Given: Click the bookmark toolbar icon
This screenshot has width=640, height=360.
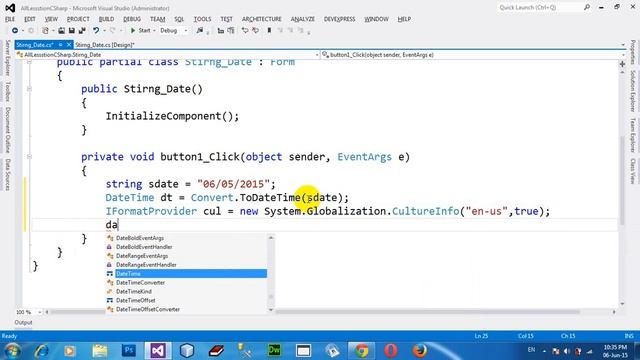Looking at the screenshot, I should click(269, 31).
